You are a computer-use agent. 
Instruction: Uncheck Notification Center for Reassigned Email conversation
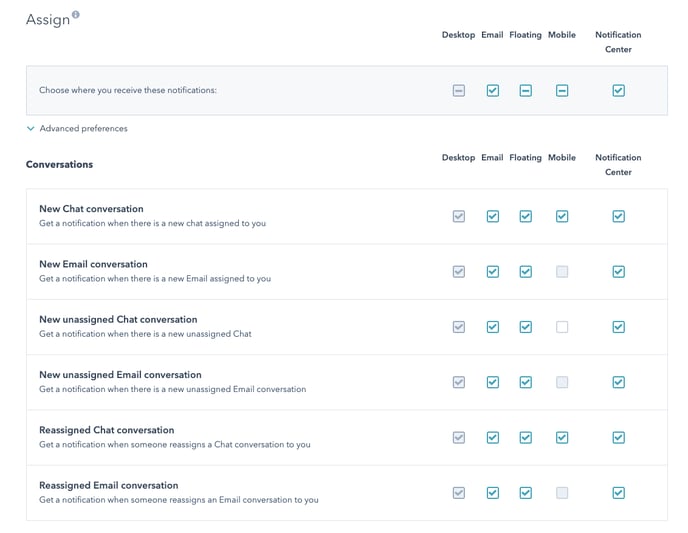pyautogui.click(x=618, y=492)
